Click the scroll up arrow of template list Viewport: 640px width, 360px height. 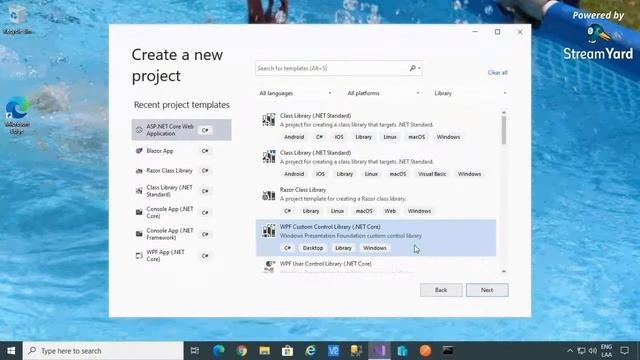504,112
